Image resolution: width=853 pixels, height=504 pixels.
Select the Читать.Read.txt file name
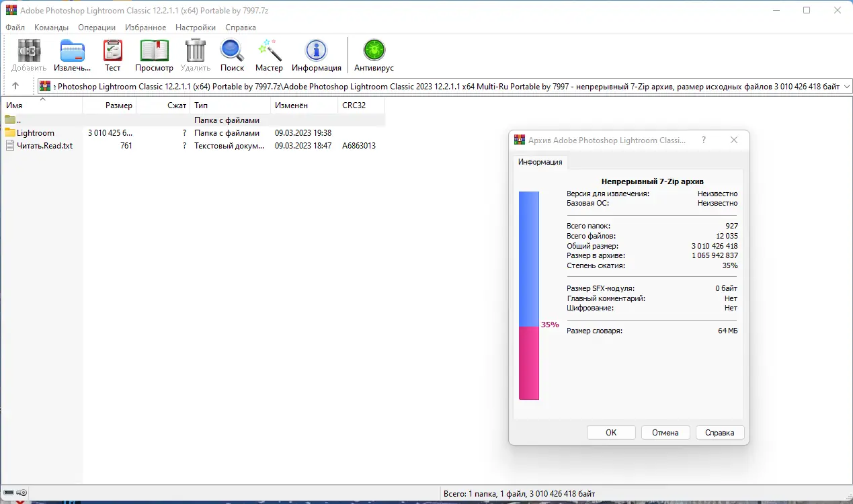click(44, 145)
